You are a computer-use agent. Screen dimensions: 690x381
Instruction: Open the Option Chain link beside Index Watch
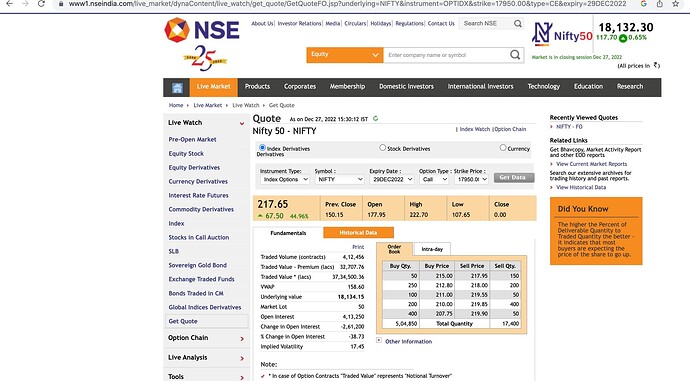pyautogui.click(x=510, y=129)
